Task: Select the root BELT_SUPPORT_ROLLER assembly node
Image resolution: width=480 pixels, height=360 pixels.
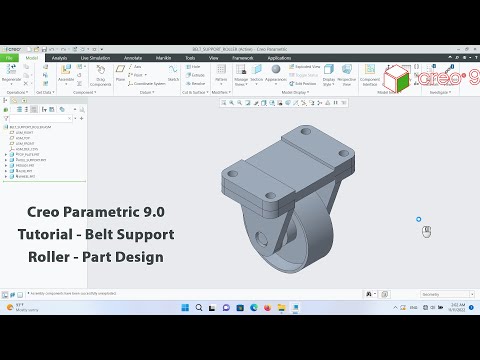Action: (x=27, y=127)
